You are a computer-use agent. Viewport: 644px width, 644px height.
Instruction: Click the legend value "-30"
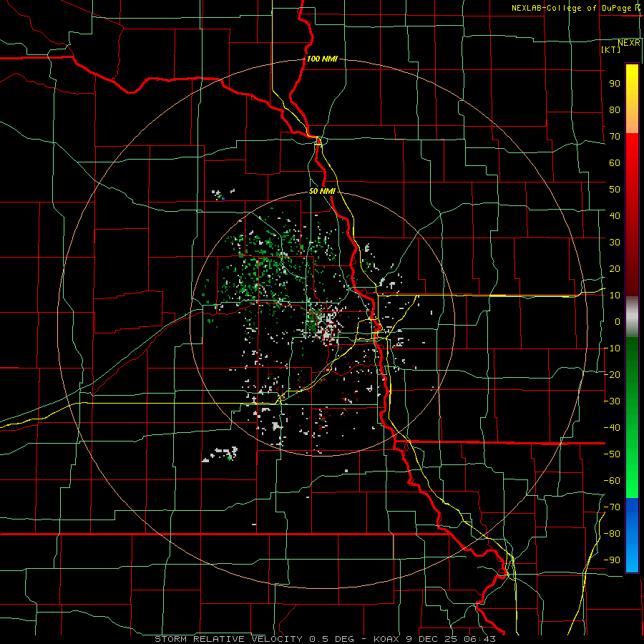(612, 401)
